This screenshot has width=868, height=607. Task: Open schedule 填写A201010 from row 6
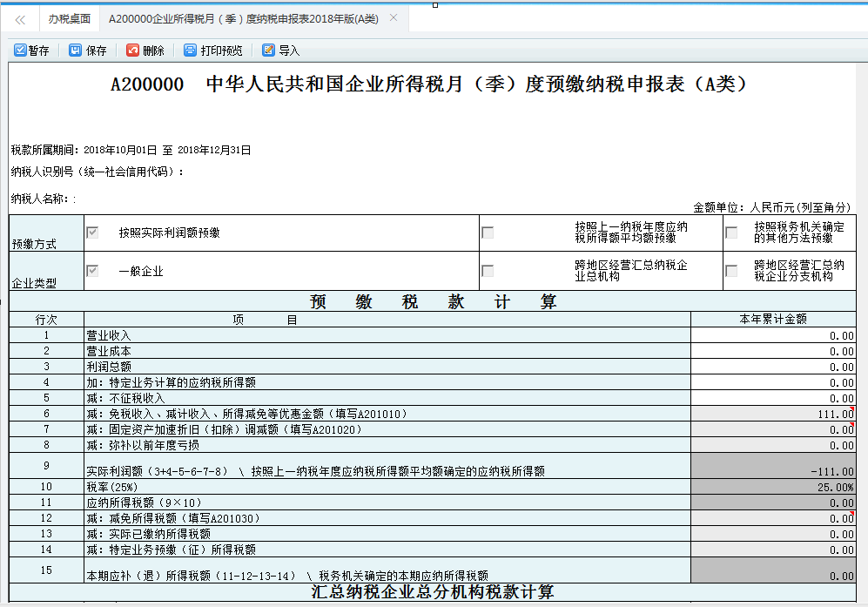[x=367, y=410]
